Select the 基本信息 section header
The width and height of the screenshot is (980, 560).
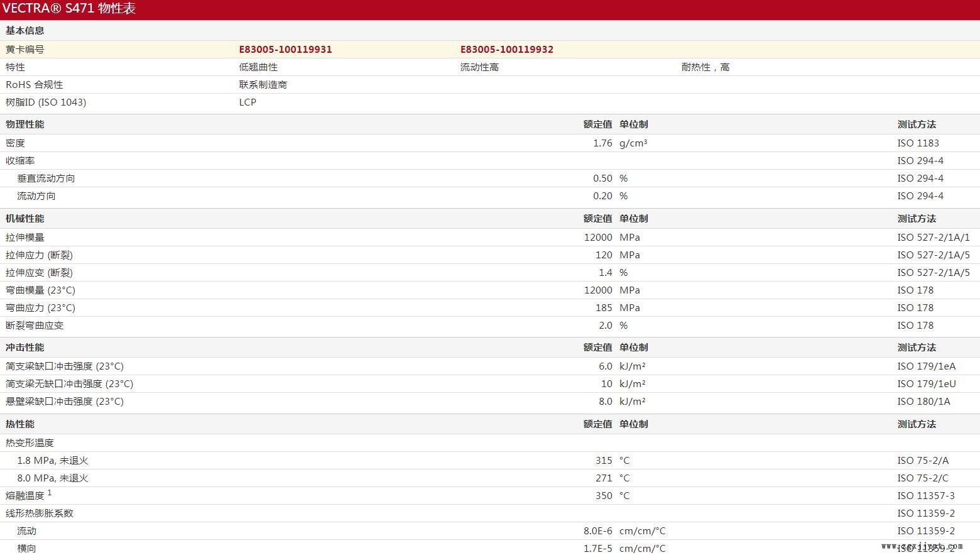coord(25,31)
